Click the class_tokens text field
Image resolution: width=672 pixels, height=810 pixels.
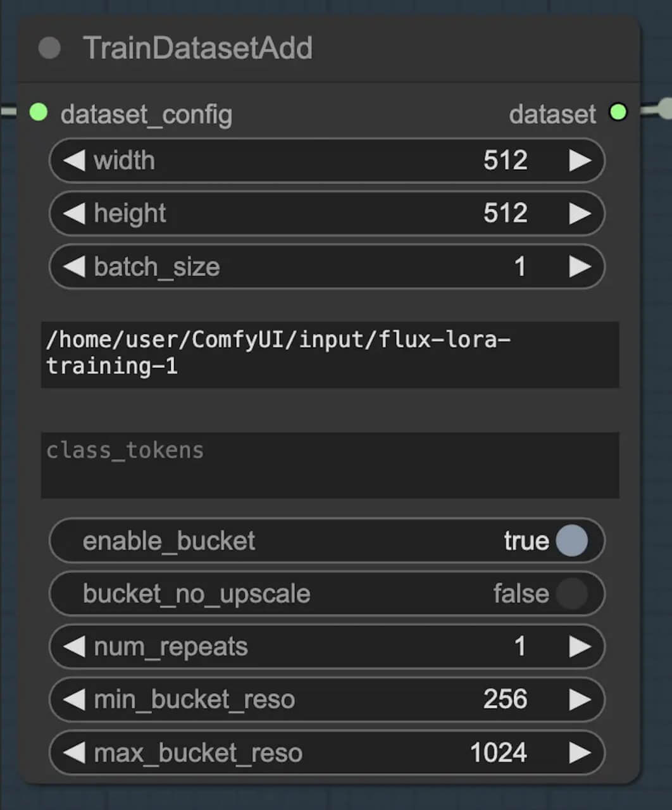click(329, 465)
